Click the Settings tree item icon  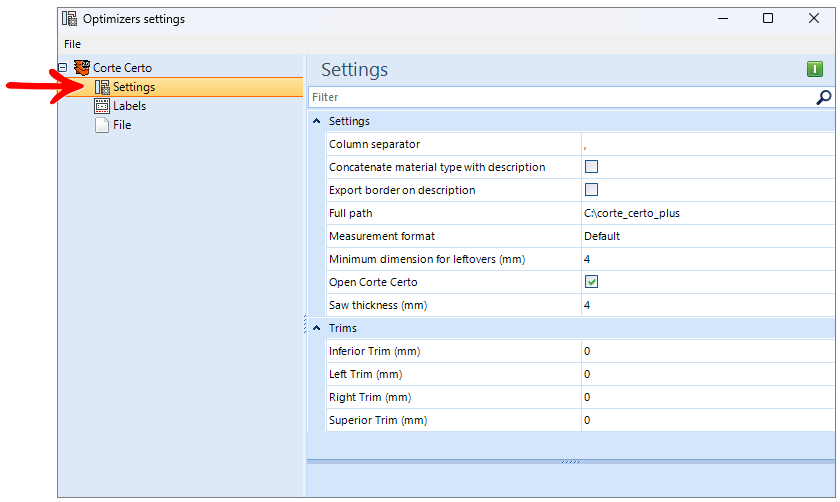pos(102,87)
